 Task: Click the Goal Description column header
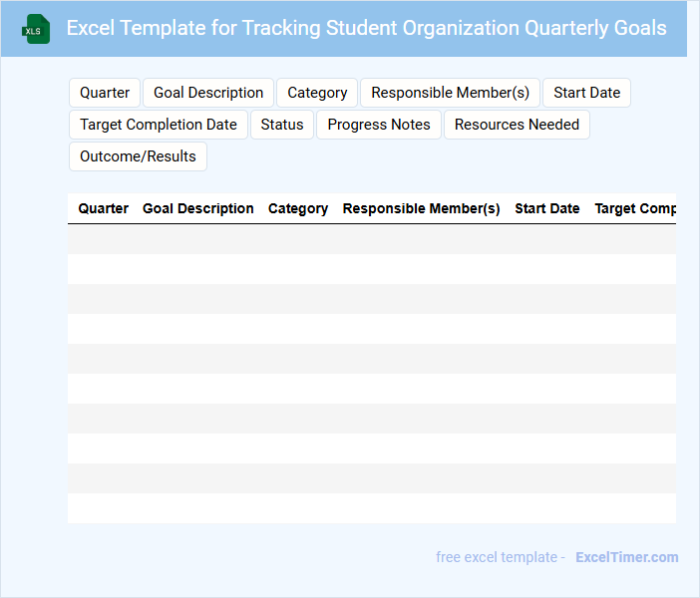pyautogui.click(x=198, y=208)
